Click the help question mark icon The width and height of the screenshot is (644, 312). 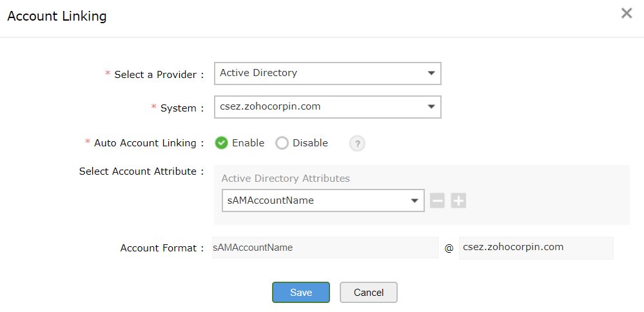tap(357, 144)
